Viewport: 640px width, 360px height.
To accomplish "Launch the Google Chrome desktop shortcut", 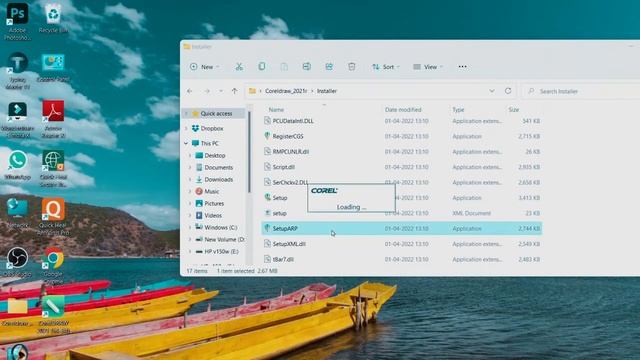I will coord(53,265).
